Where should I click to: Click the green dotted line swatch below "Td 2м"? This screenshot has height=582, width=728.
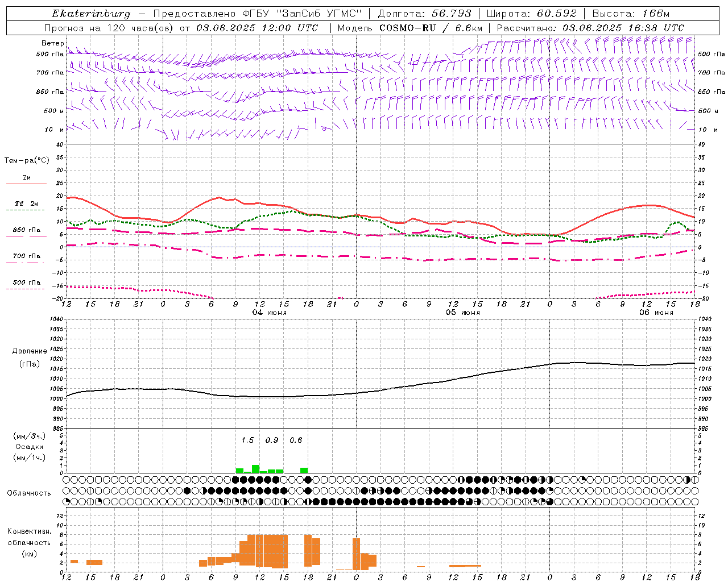click(x=26, y=210)
